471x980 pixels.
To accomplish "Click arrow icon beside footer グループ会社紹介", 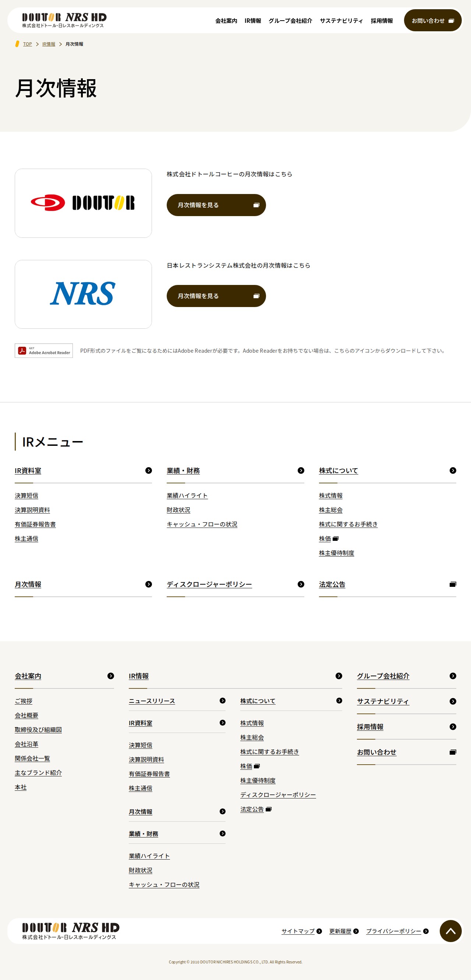I will pos(453,676).
